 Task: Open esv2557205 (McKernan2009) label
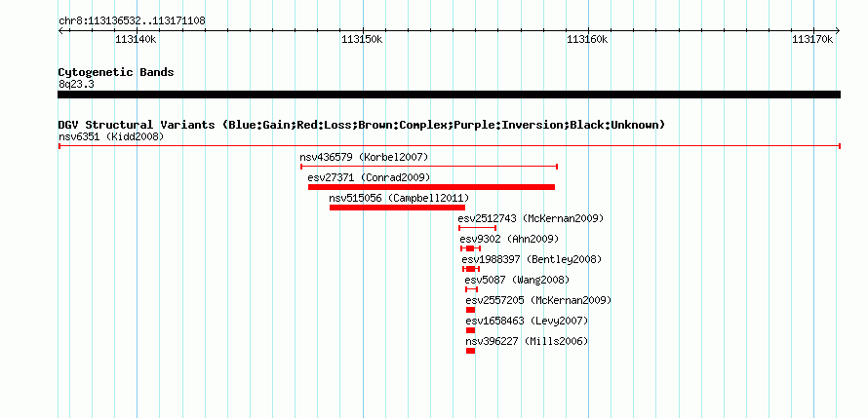pos(538,300)
